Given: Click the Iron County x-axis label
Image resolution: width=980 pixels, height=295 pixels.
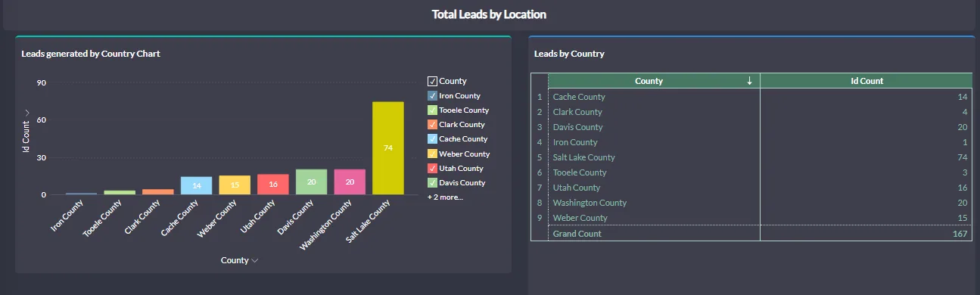Looking at the screenshot, I should [x=68, y=216].
